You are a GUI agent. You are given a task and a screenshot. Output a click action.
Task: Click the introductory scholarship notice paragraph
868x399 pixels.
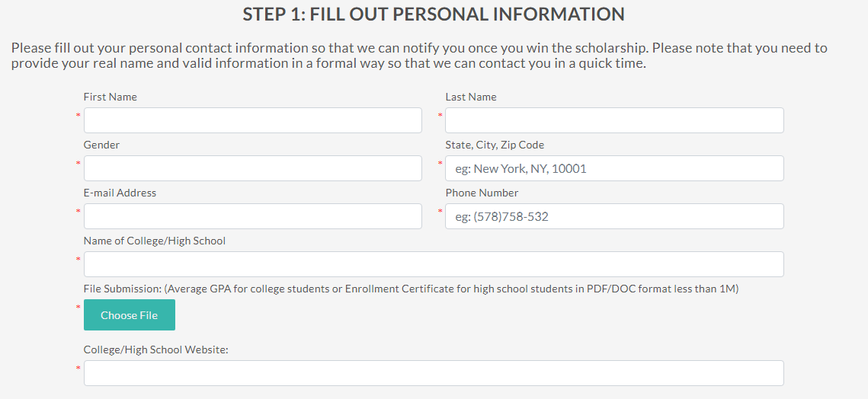click(x=419, y=56)
